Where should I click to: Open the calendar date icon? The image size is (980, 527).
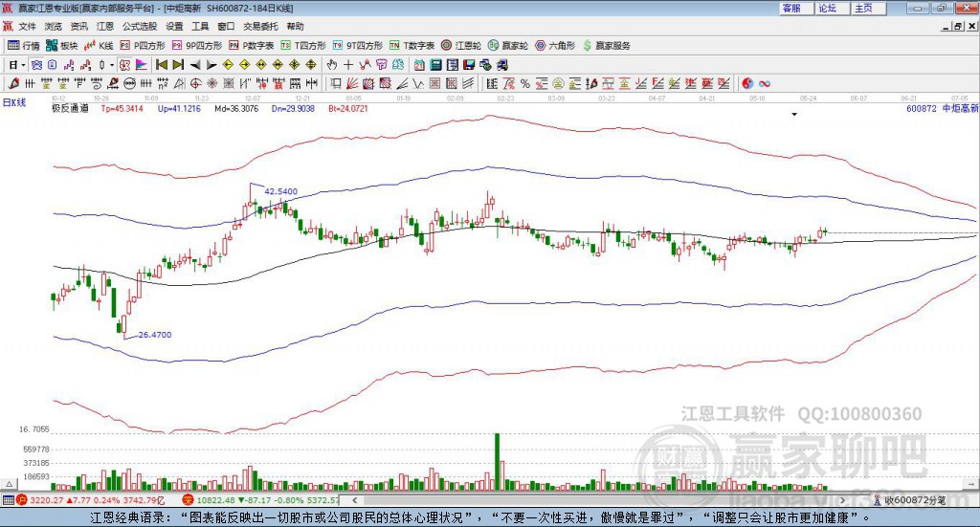[x=419, y=65]
